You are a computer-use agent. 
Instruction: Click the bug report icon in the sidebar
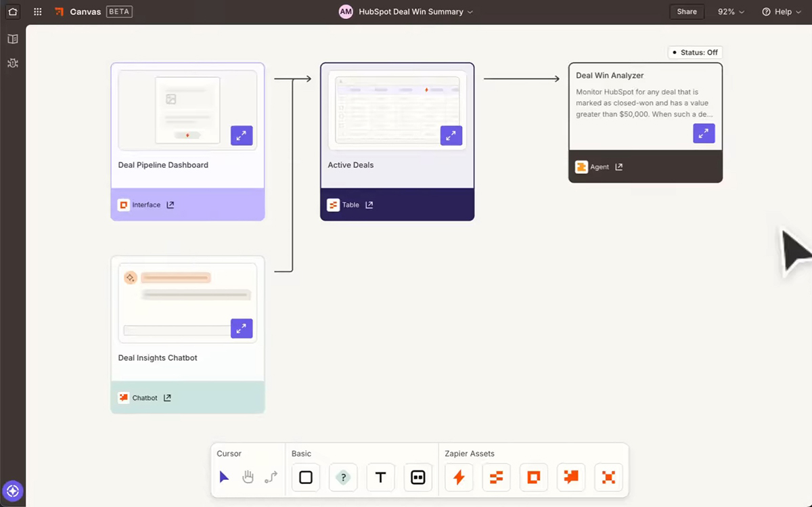(12, 63)
